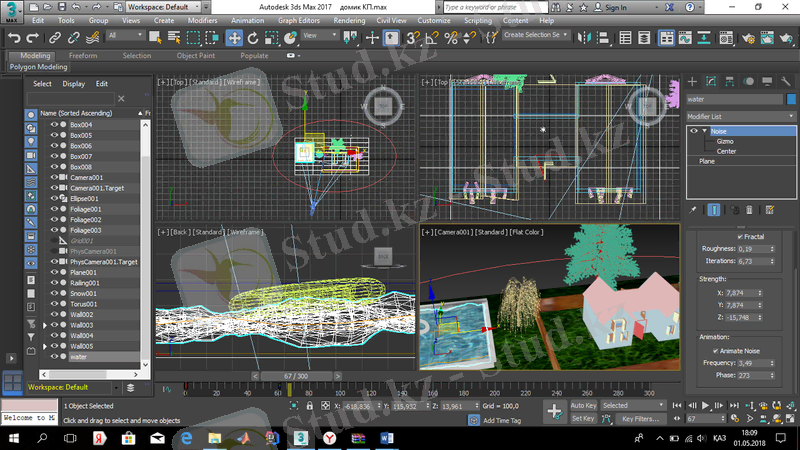Click the Link objects chain icon
The height and width of the screenshot is (450, 800).
(57, 37)
